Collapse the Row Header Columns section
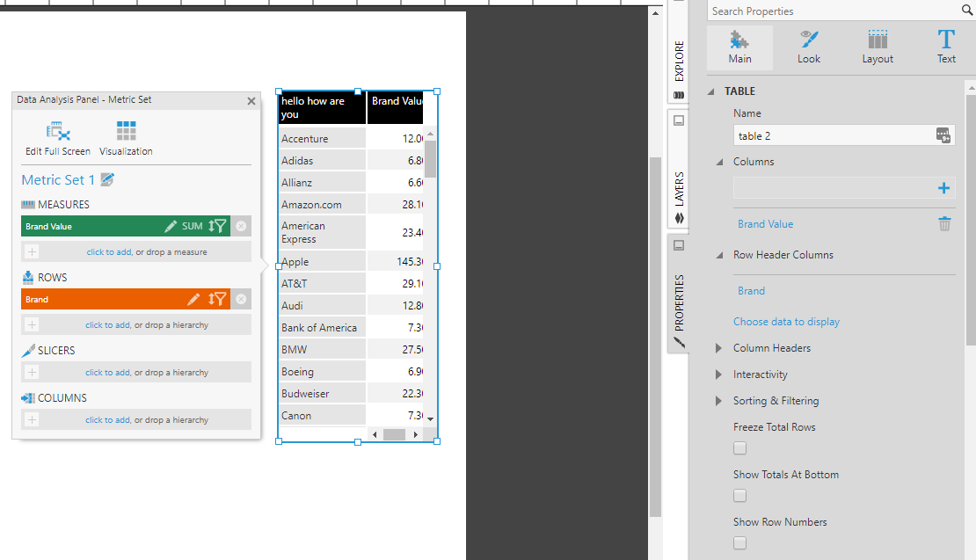The width and height of the screenshot is (976, 560). point(719,255)
